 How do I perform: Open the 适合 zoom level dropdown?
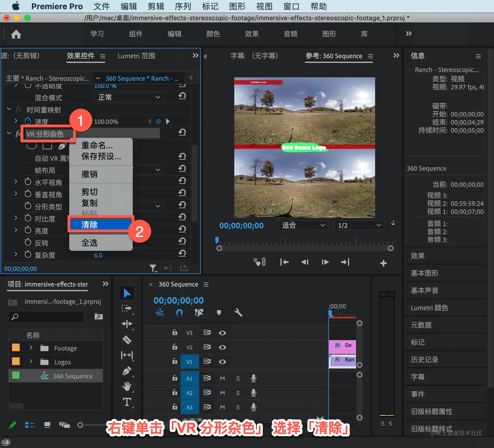(303, 225)
